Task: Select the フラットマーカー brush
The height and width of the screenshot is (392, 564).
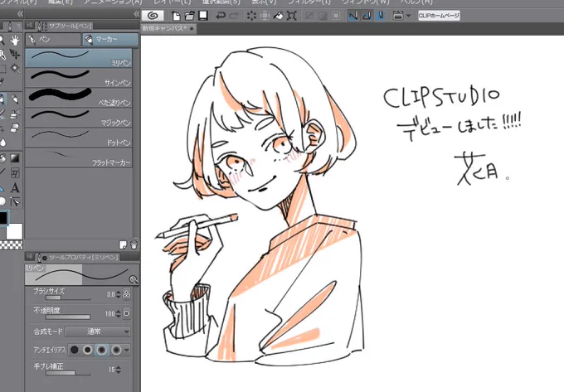Action: (79, 157)
